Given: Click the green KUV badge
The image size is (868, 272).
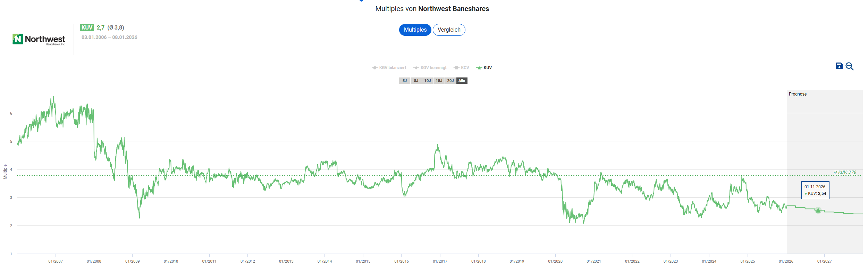Looking at the screenshot, I should click(87, 28).
